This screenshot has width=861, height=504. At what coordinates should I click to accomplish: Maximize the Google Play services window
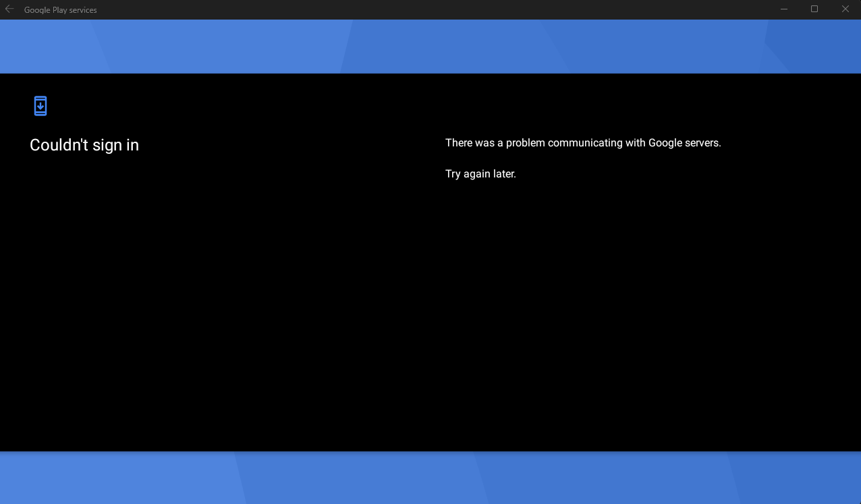point(814,9)
